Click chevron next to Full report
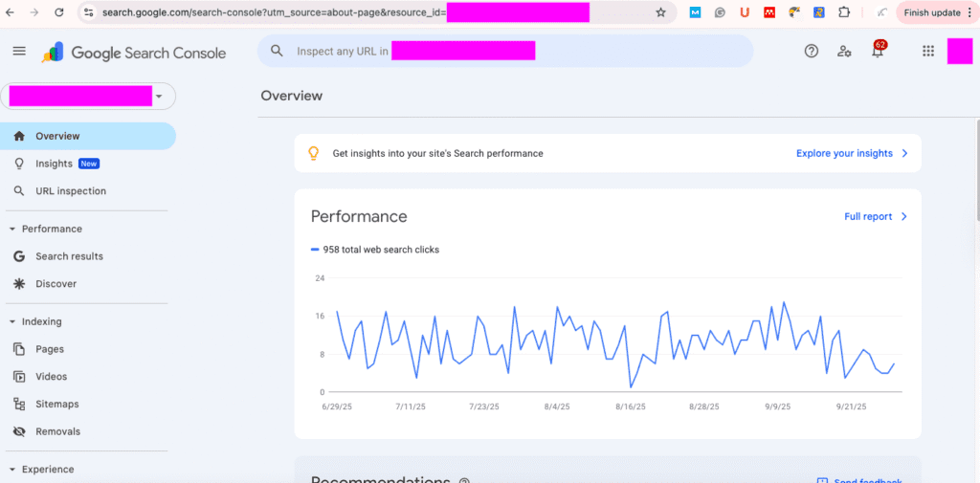The image size is (980, 483). tap(903, 217)
